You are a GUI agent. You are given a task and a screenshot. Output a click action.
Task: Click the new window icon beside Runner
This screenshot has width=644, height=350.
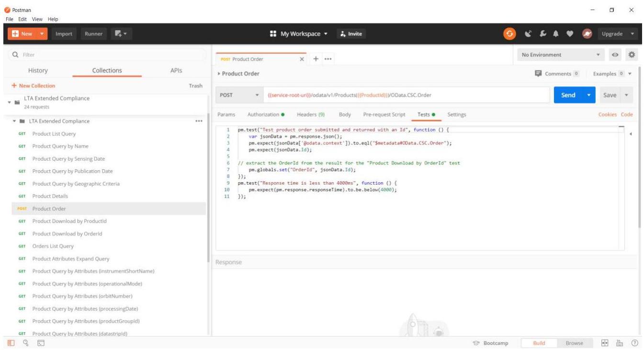click(x=121, y=33)
